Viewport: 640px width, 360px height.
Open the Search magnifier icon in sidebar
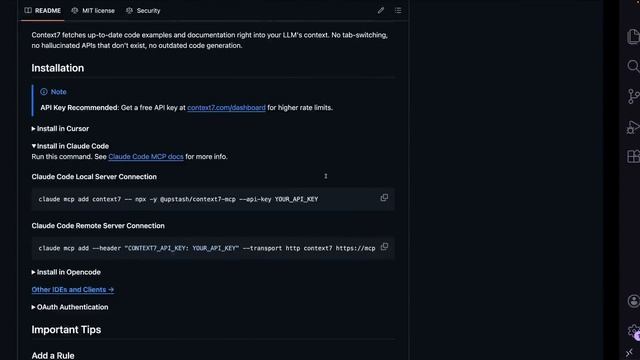point(633,66)
